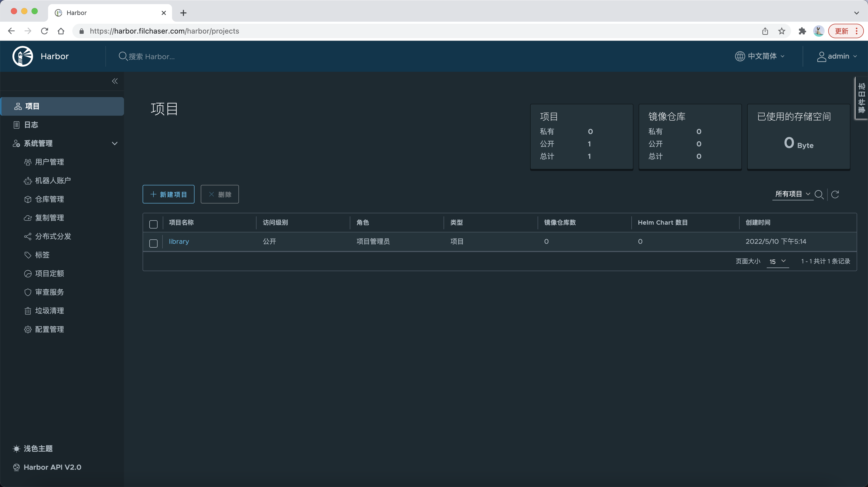Refresh the project list with circular arrow
Screen dimensions: 868x487
click(835, 194)
